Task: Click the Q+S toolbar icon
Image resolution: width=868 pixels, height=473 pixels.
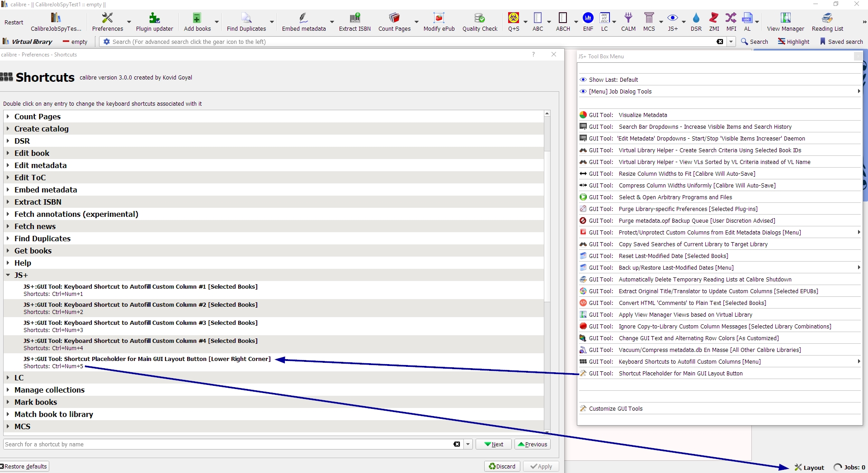Action: (x=514, y=22)
